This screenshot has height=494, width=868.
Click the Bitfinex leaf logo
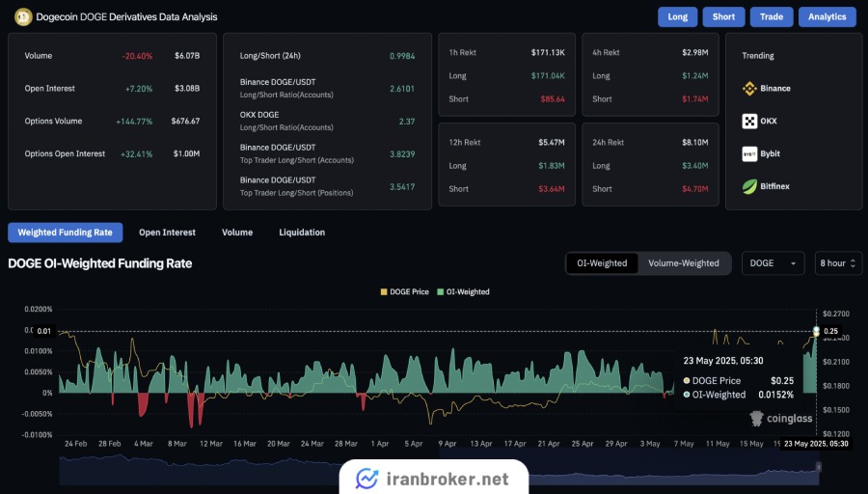(x=749, y=186)
